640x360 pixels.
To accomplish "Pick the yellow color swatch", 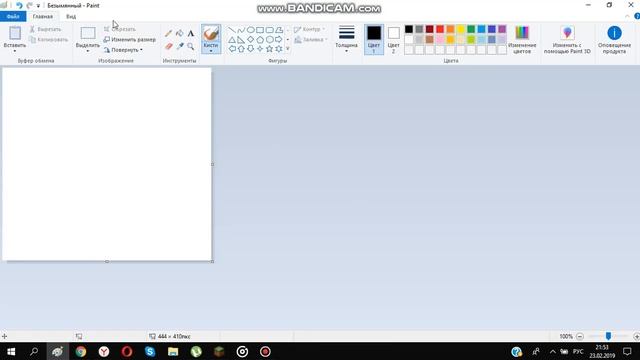I will click(x=460, y=29).
